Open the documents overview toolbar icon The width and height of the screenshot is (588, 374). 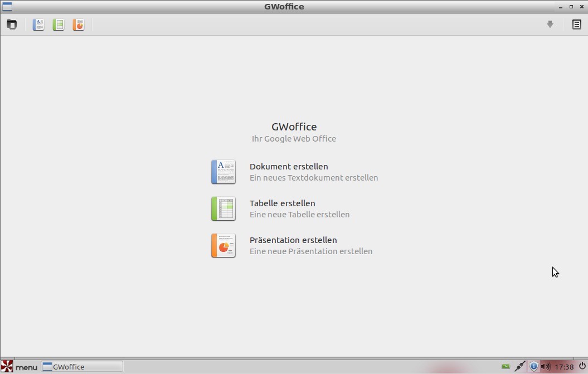pyautogui.click(x=12, y=25)
